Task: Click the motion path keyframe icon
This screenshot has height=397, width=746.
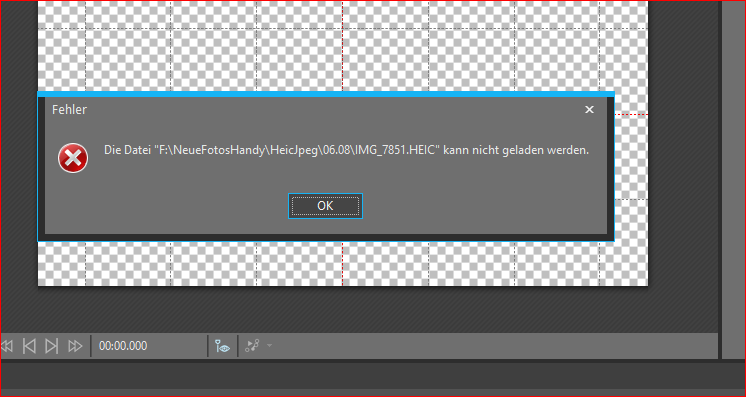Action: click(x=252, y=346)
